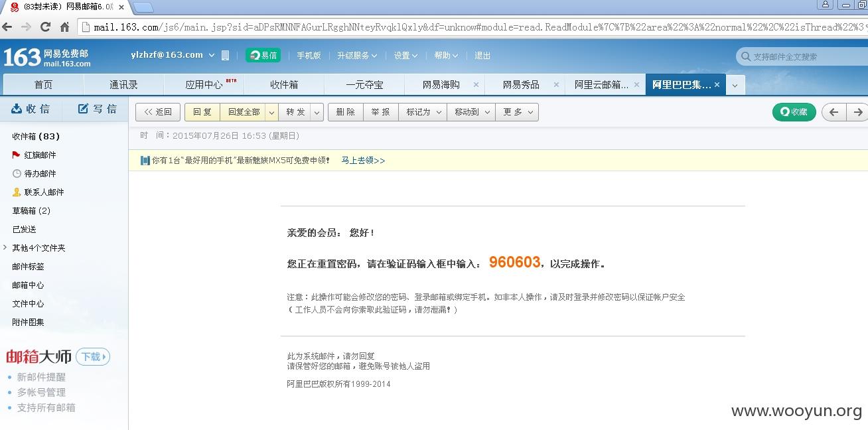Click the 转发 button
Image resolution: width=868 pixels, height=430 pixels.
click(295, 112)
